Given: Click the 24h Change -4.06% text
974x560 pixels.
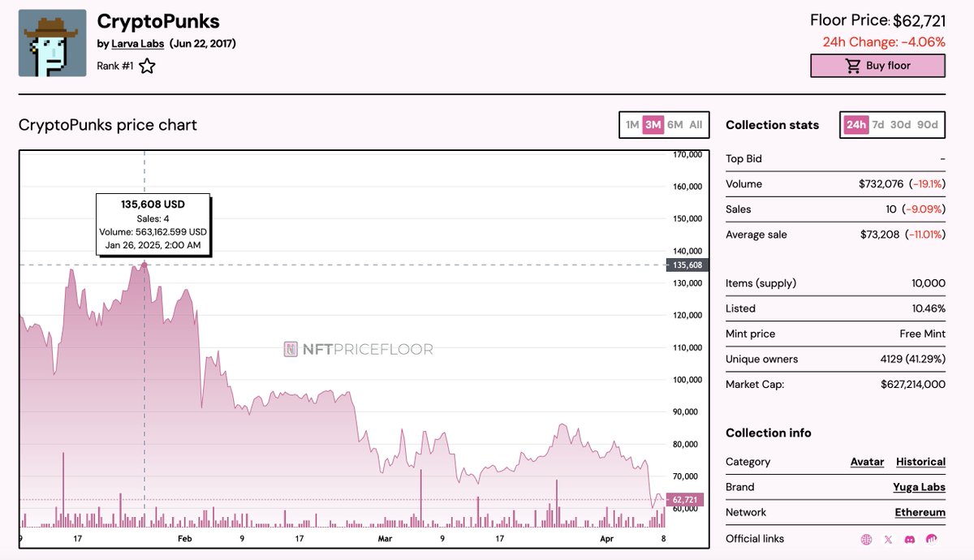Looking at the screenshot, I should [884, 42].
